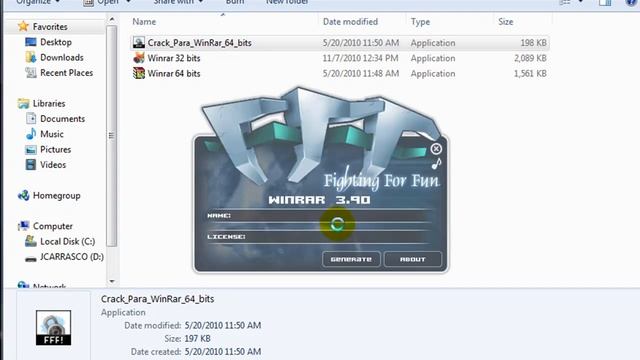Open Recent Places in Favorites

pos(67,73)
